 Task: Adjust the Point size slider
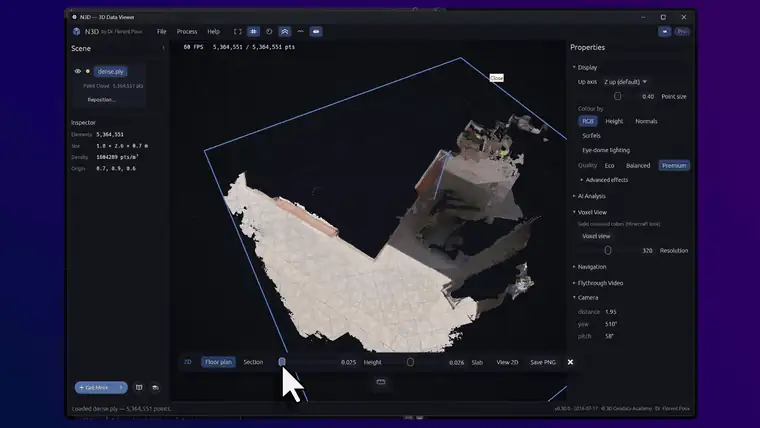[x=618, y=96]
